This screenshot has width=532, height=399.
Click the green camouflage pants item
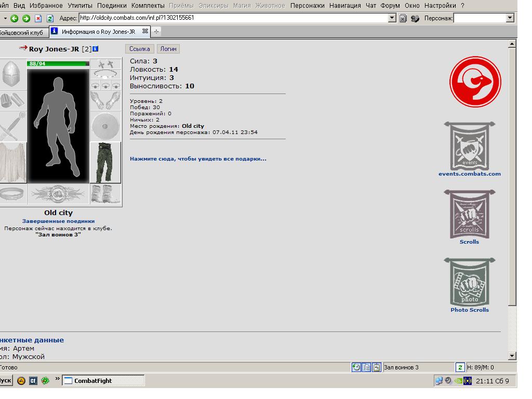click(105, 163)
